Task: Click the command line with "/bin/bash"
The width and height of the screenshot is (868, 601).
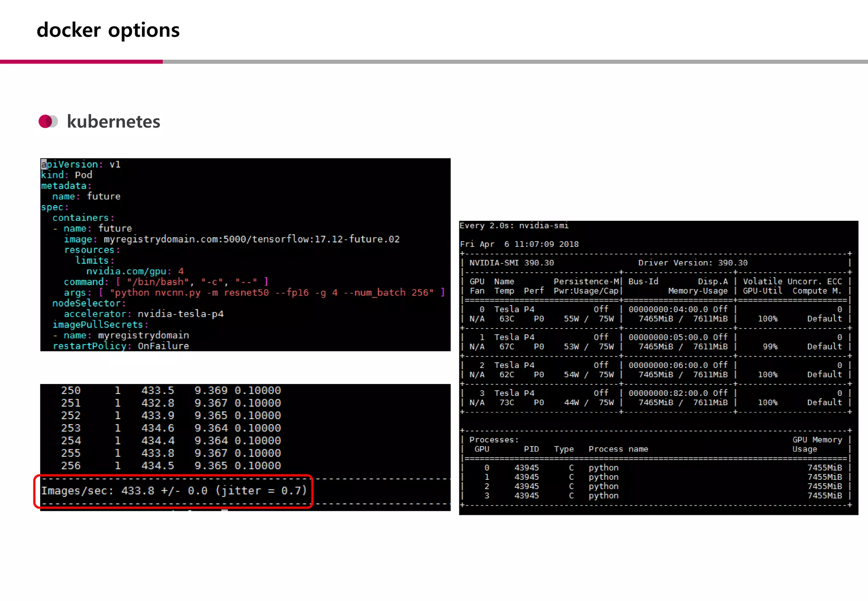Action: [x=166, y=282]
